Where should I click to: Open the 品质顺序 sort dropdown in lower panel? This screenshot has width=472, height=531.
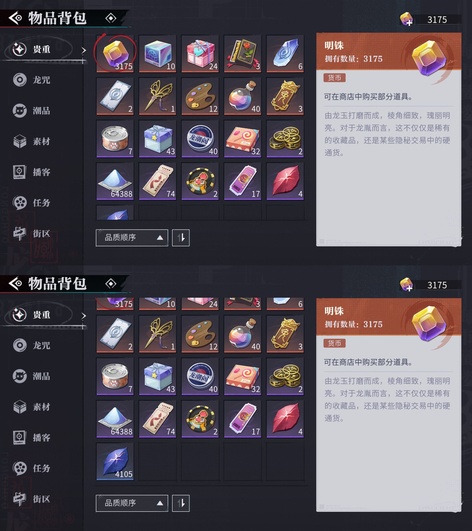click(x=132, y=503)
